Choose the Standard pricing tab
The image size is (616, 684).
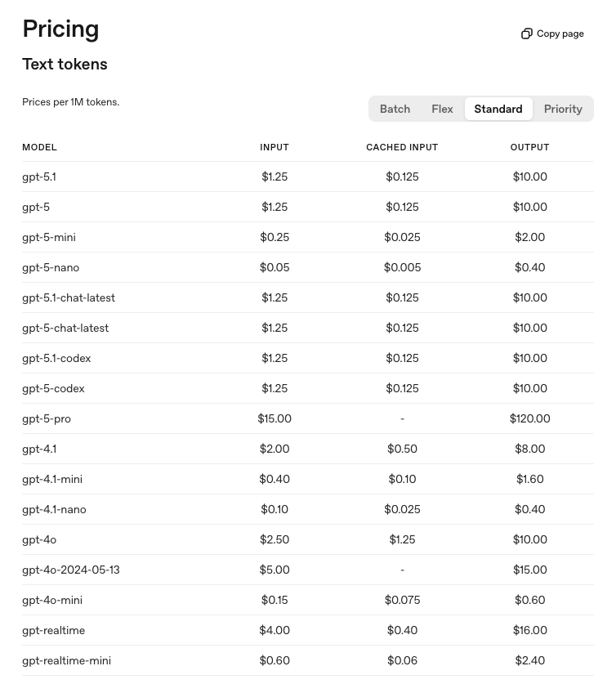pos(498,109)
